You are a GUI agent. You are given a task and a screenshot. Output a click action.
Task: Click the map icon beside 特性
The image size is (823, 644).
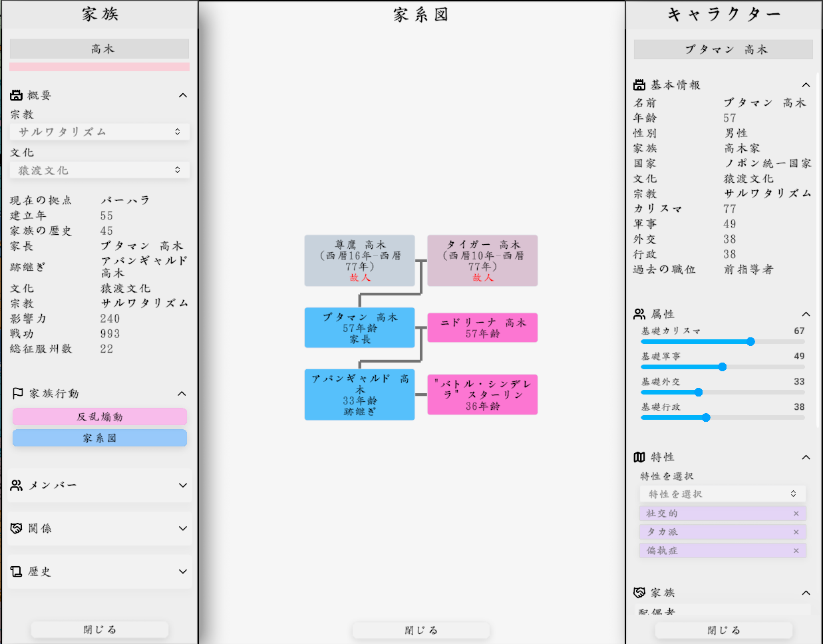tap(639, 457)
